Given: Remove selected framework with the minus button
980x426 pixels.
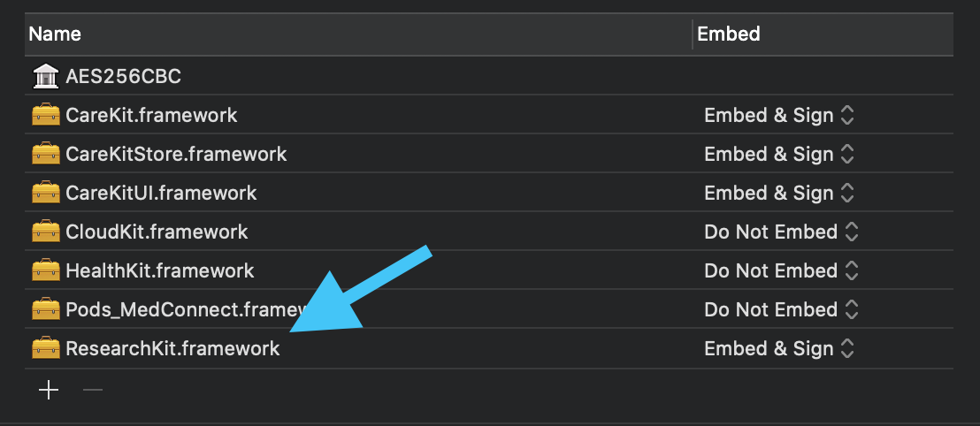Looking at the screenshot, I should click(93, 391).
